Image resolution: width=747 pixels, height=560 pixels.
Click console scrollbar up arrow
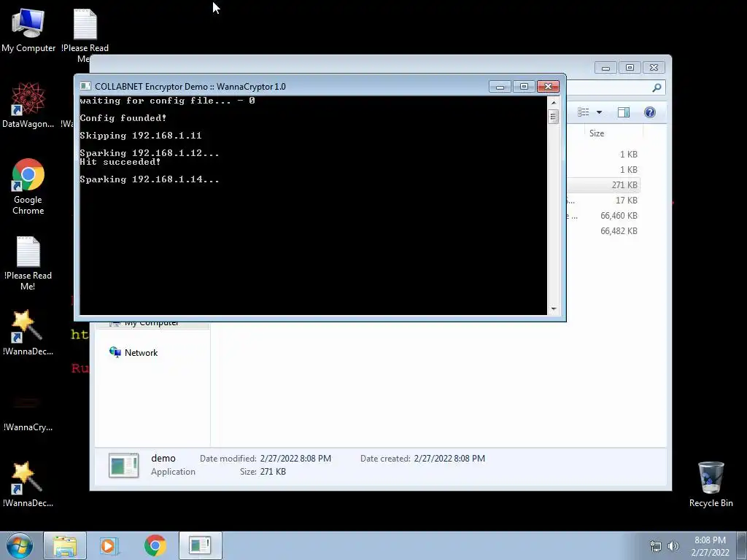point(554,102)
